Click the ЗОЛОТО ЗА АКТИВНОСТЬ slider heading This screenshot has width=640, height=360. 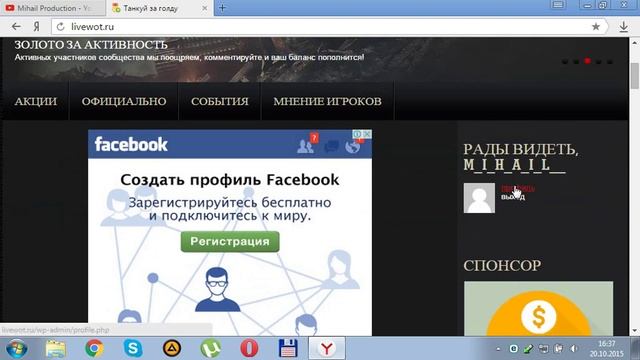point(91,44)
